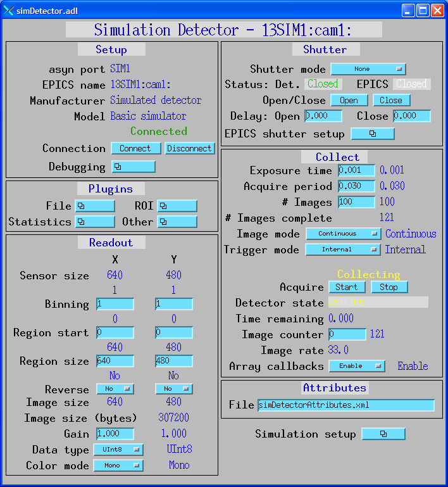This screenshot has height=487, width=448.
Task: Open the EPICS shutter setup button
Action: pos(373,134)
